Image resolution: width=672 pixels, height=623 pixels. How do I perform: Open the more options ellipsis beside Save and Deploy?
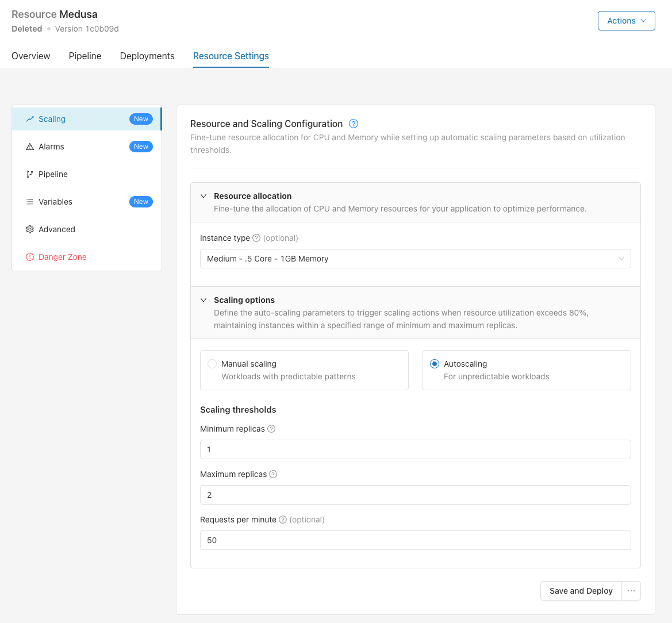(631, 591)
